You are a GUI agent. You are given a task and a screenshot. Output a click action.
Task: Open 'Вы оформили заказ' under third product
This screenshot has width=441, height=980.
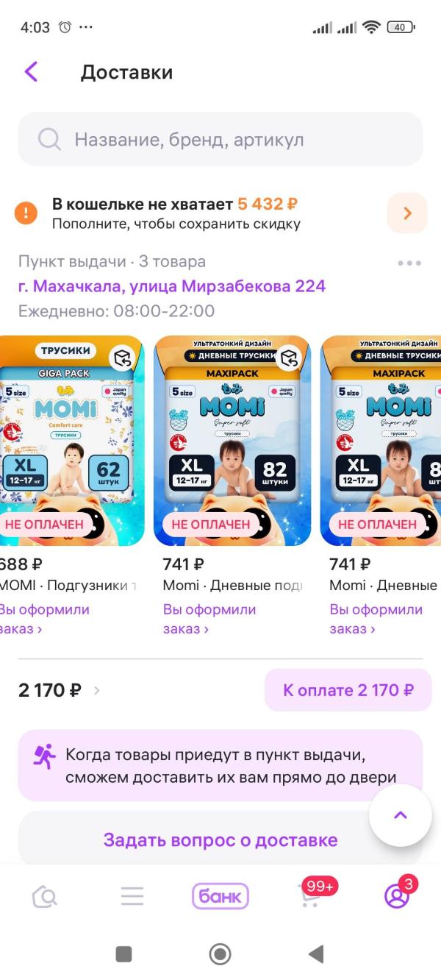[376, 619]
